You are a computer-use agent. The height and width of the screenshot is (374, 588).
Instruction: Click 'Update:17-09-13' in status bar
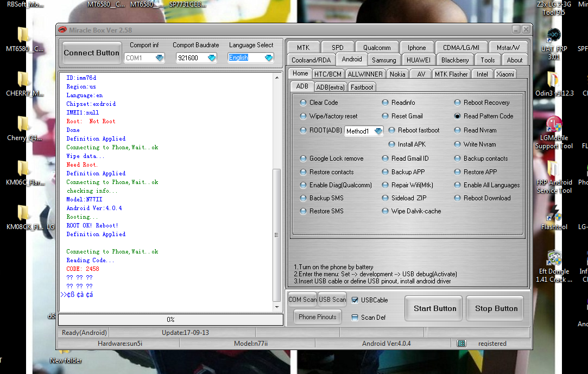click(x=185, y=332)
